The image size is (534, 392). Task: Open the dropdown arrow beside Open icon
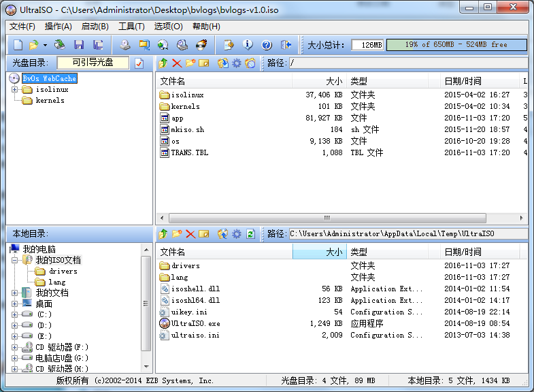[45, 46]
